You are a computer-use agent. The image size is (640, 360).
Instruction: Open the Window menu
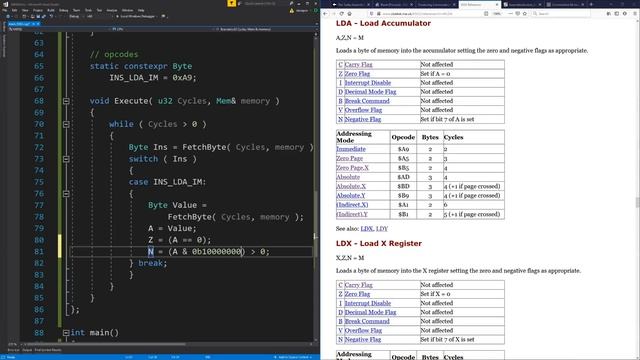click(x=127, y=10)
